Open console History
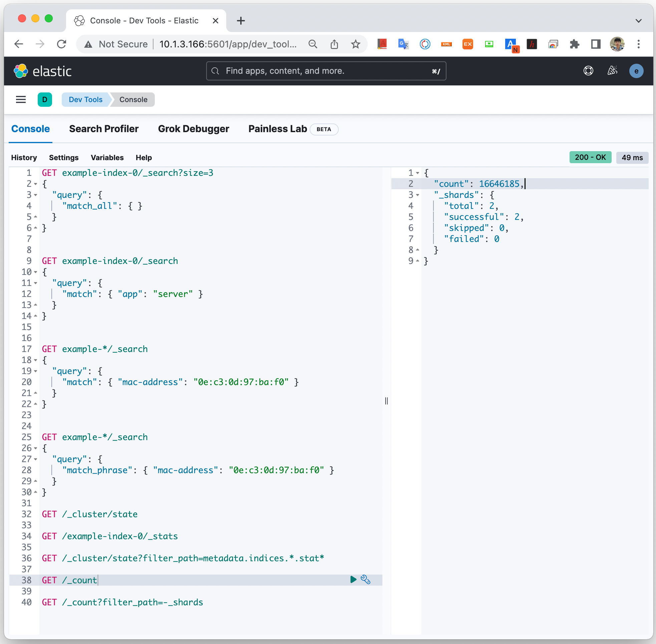 coord(24,157)
